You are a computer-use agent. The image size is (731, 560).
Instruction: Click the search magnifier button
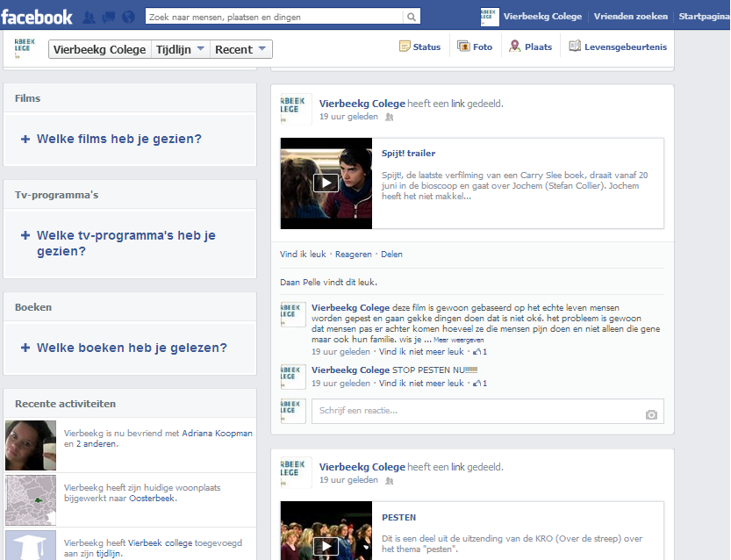(412, 17)
